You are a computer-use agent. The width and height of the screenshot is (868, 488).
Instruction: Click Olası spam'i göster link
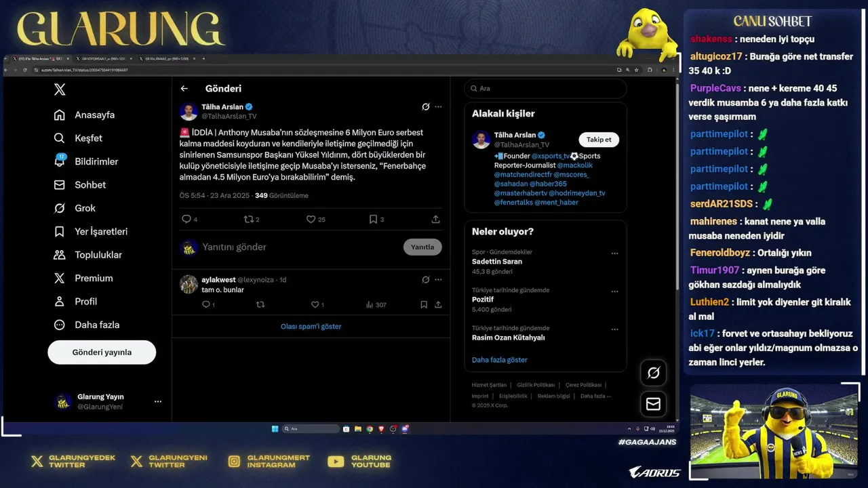311,327
